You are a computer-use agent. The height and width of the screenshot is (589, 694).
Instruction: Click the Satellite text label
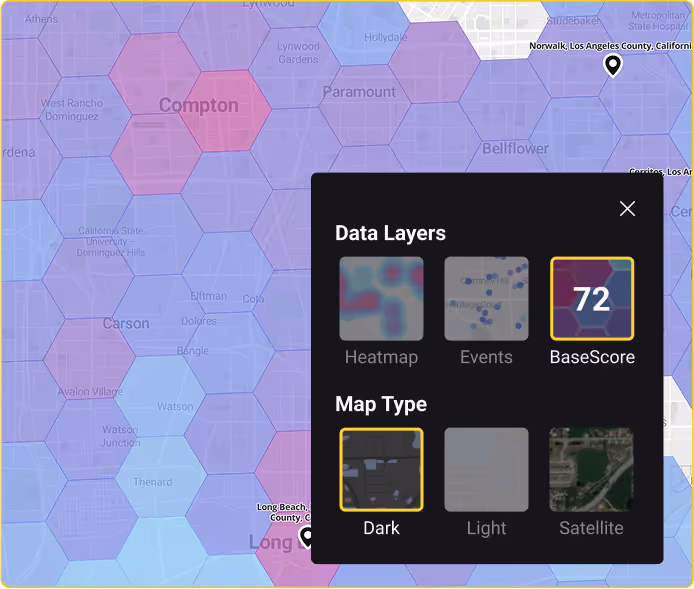tap(591, 528)
